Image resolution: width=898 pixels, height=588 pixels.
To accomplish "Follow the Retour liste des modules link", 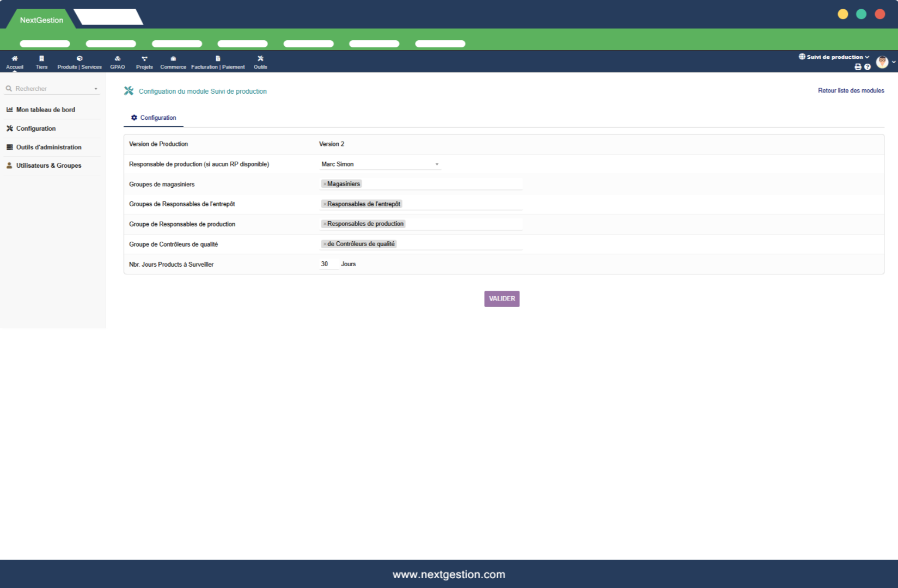I will pos(851,91).
